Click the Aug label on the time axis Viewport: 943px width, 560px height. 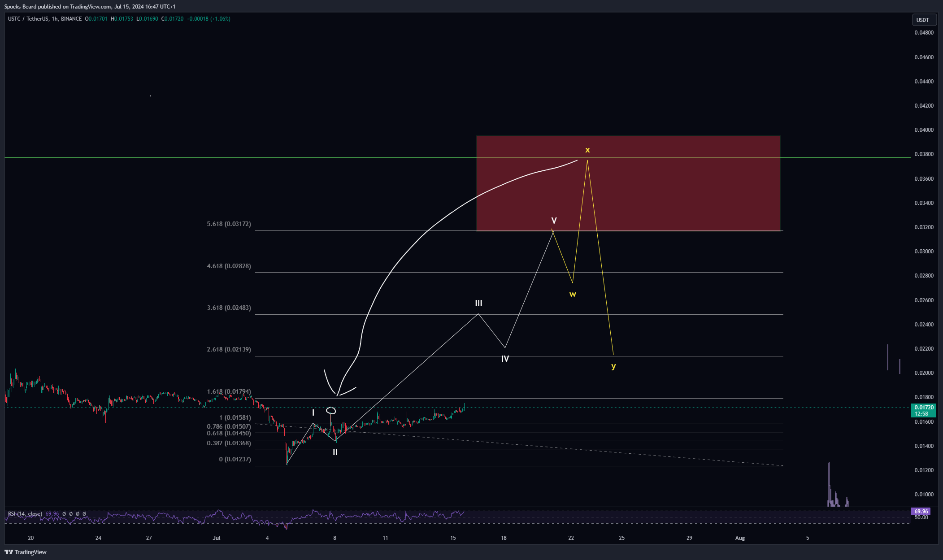coord(740,538)
